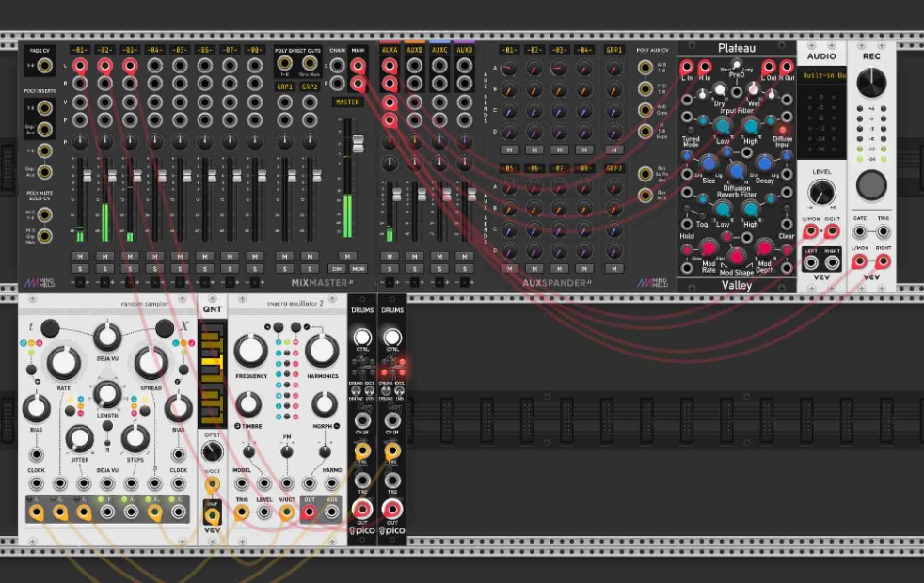Click the QNT quantizer note display
This screenshot has width=924, height=583.
tap(212, 371)
